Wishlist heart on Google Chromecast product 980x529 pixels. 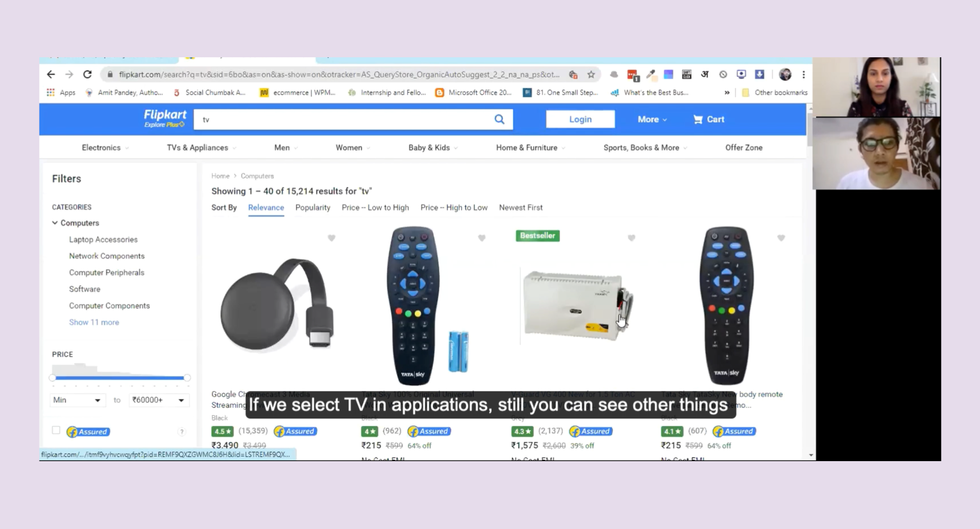[x=331, y=238]
